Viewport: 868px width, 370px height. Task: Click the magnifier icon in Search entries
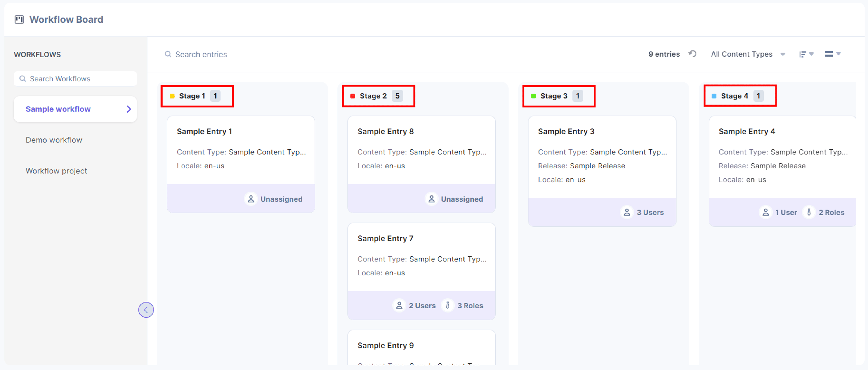[168, 54]
